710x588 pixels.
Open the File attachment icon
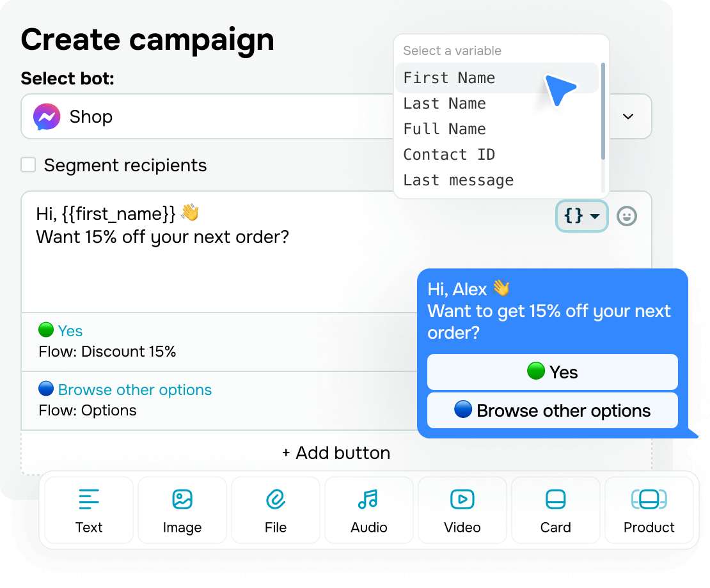(275, 509)
